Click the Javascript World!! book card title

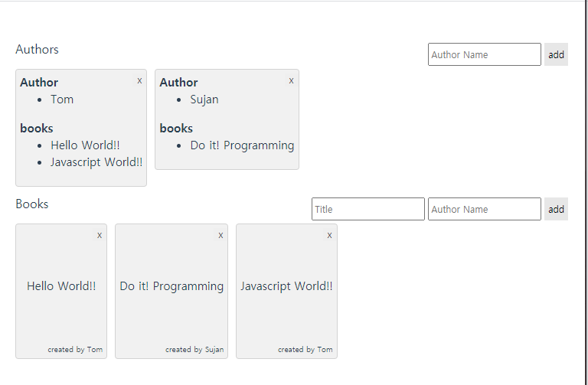click(x=286, y=286)
